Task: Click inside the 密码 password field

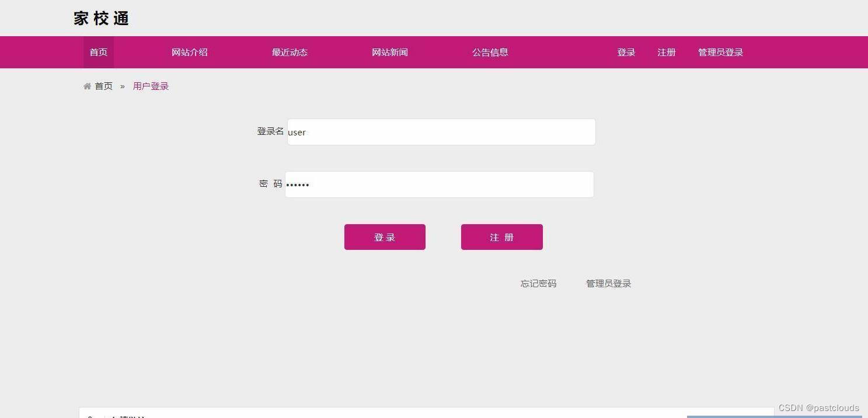Action: pos(440,184)
